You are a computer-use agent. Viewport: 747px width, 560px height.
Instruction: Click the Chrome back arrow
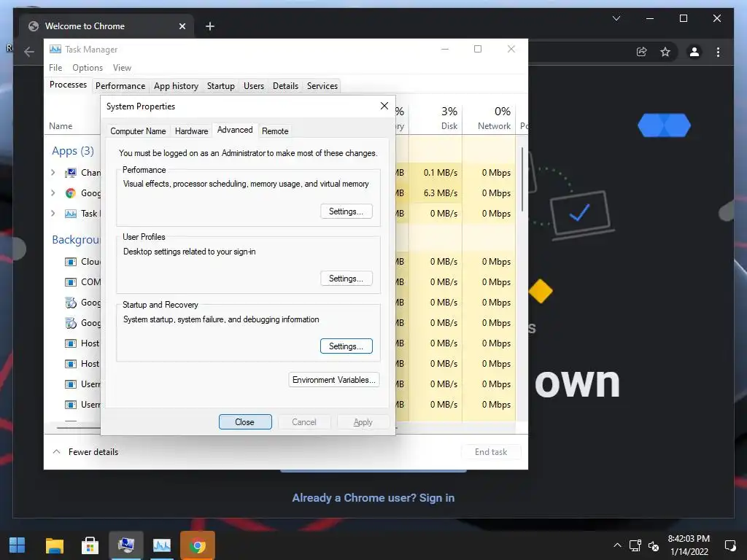click(29, 52)
